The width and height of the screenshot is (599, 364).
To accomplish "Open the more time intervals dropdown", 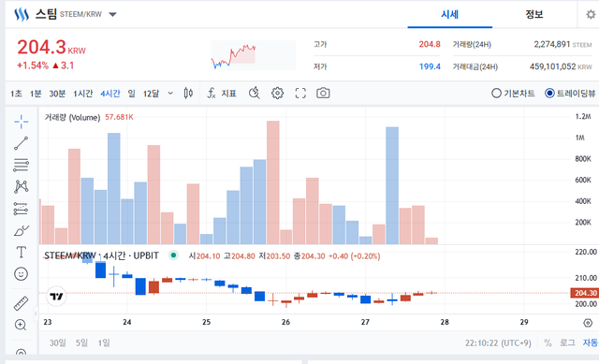I will (x=170, y=94).
